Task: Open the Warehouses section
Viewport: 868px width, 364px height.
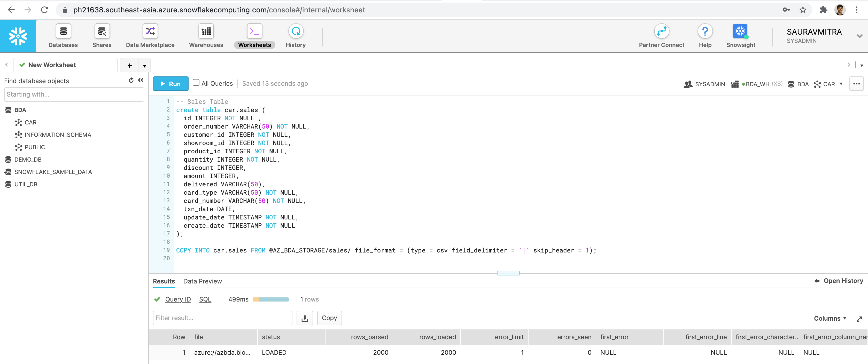Action: point(206,36)
